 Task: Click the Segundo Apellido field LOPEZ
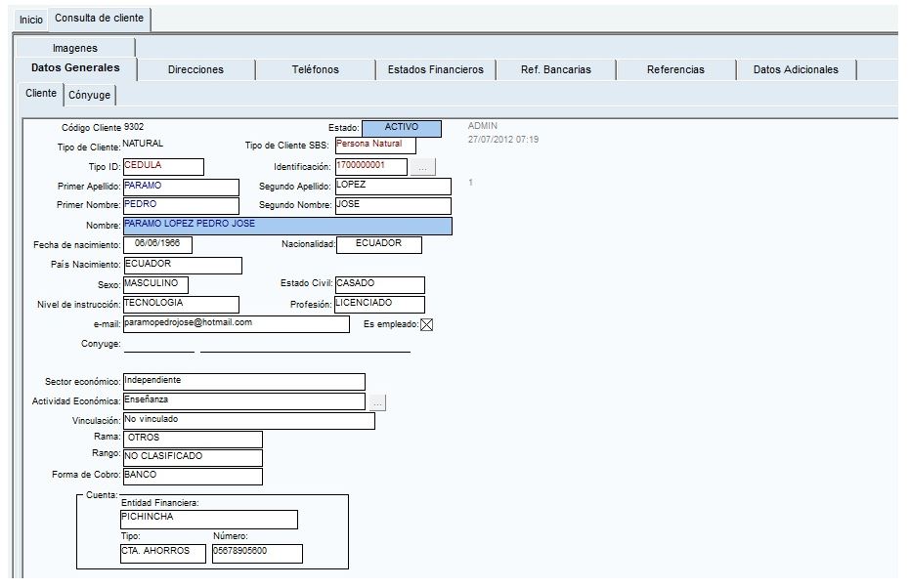(x=393, y=187)
